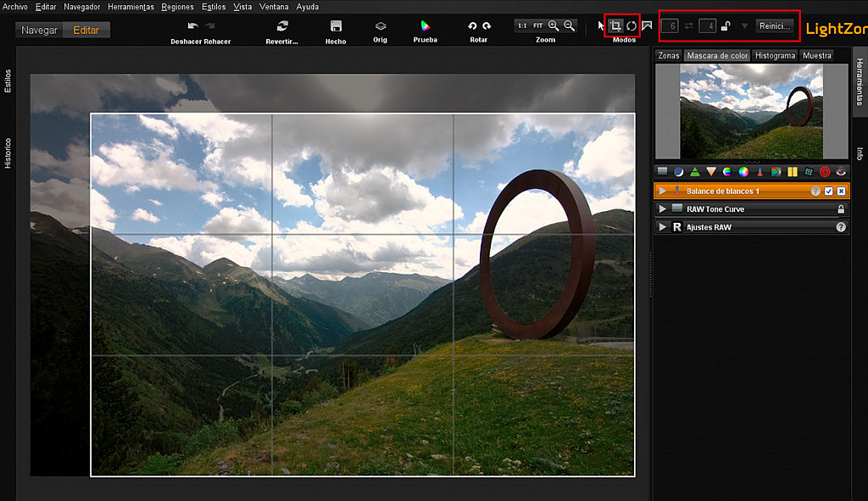Click the red-eye removal target icon
Screen dimensions: 868x501
pyautogui.click(x=823, y=171)
